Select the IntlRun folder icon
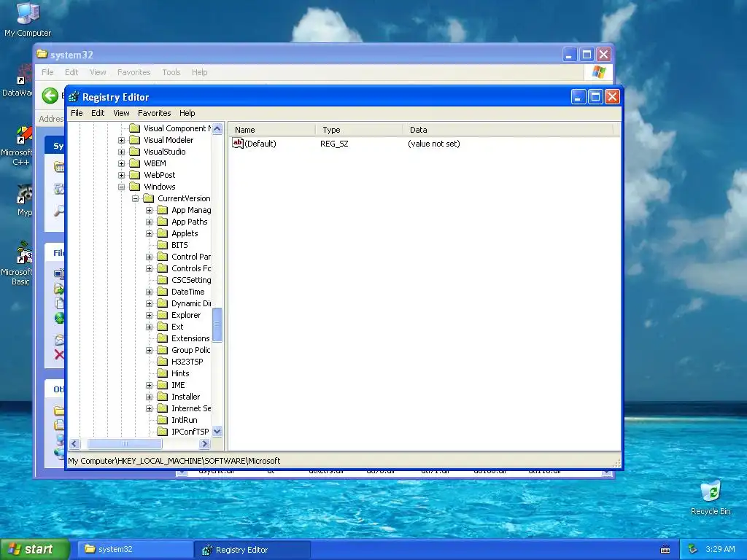 click(163, 420)
